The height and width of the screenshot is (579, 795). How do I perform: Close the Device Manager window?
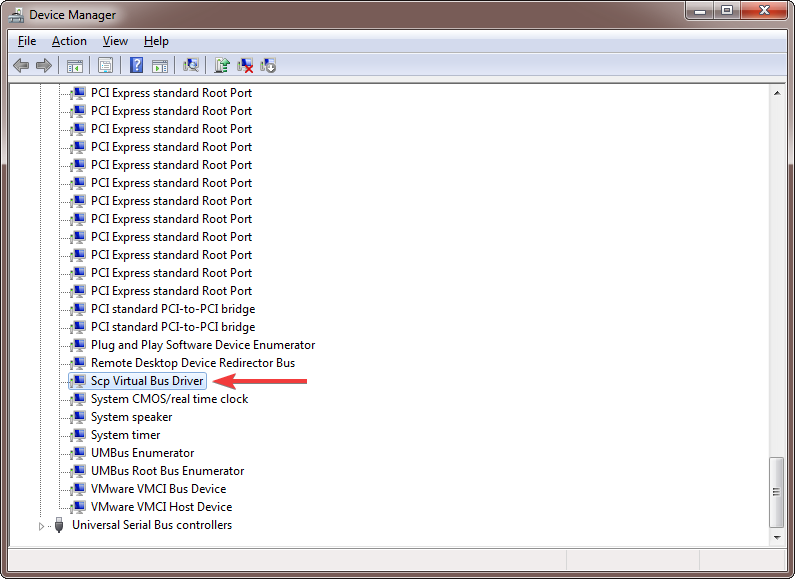click(764, 11)
